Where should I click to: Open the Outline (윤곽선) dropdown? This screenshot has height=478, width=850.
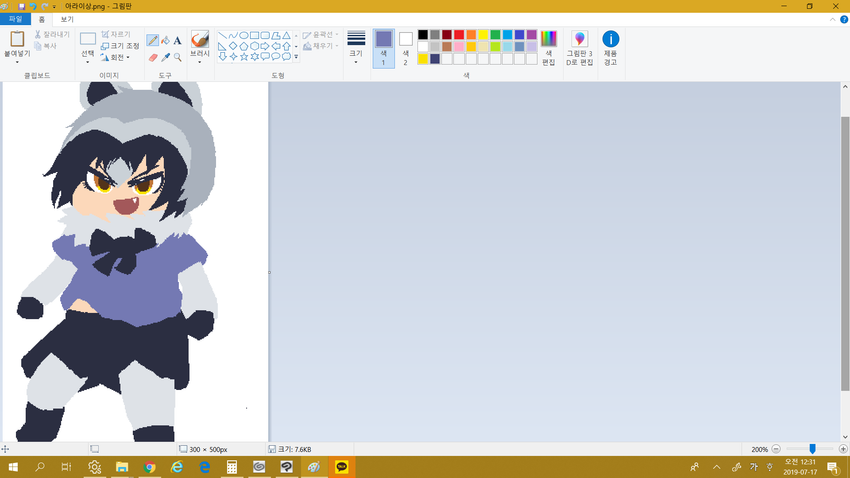(x=321, y=35)
